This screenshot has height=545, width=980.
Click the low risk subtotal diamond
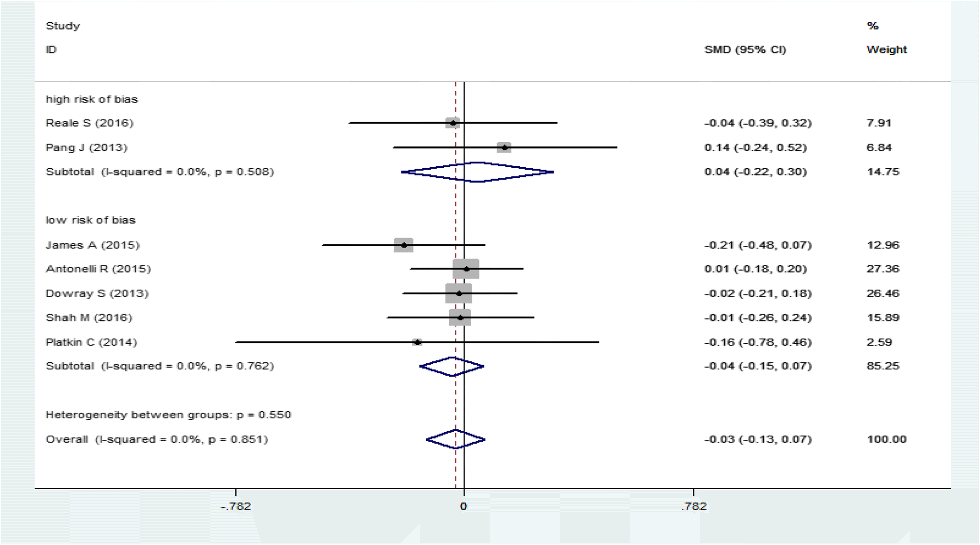tap(452, 366)
